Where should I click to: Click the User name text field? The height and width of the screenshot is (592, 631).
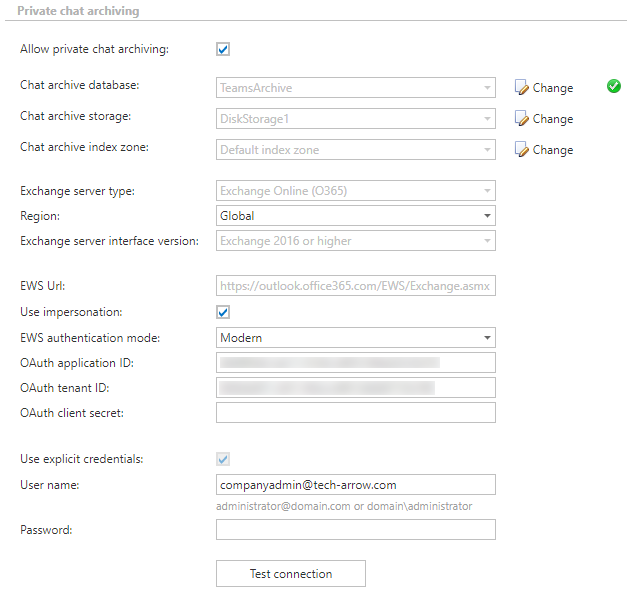click(x=355, y=485)
